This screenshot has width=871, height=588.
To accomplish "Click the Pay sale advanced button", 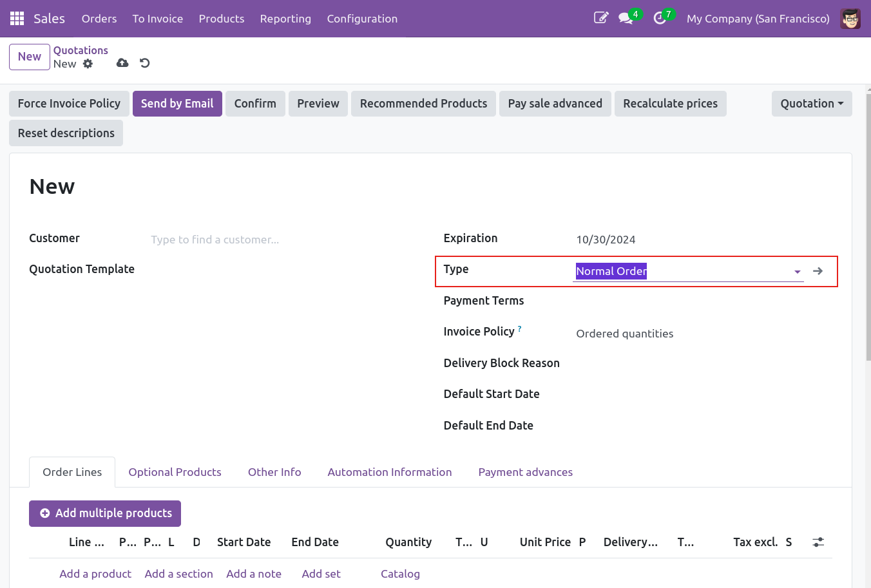I will [x=555, y=104].
